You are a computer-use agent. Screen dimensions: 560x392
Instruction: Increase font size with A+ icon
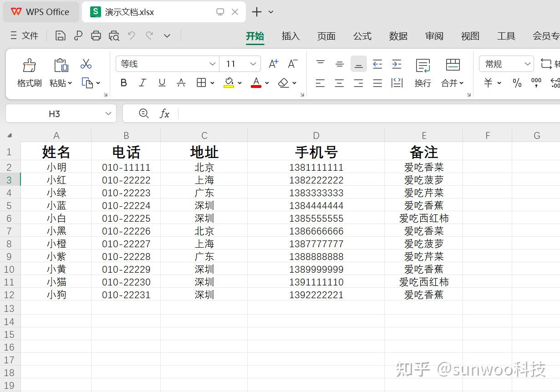tap(272, 64)
